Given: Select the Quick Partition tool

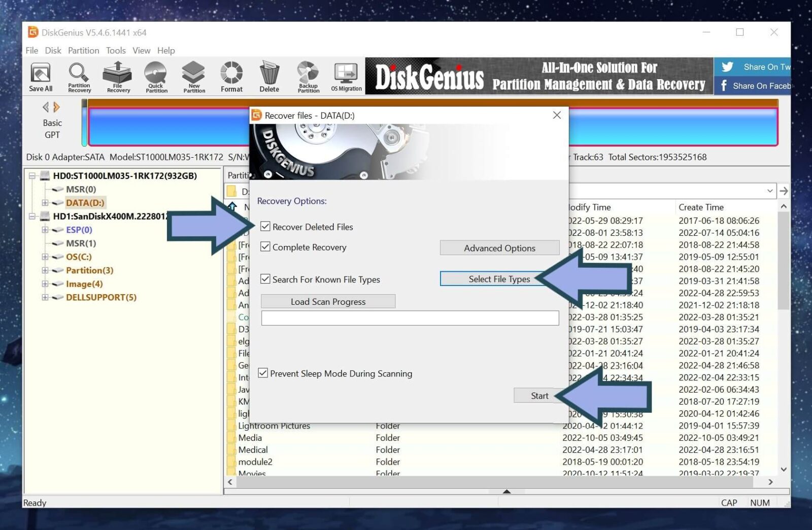Looking at the screenshot, I should point(156,76).
